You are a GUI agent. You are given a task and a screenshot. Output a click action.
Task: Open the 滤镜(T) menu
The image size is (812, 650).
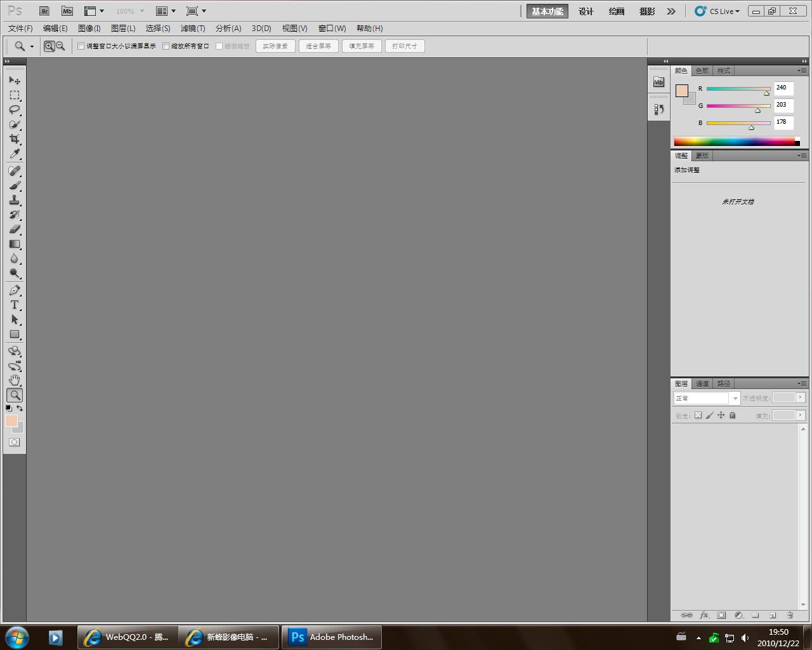tap(192, 29)
